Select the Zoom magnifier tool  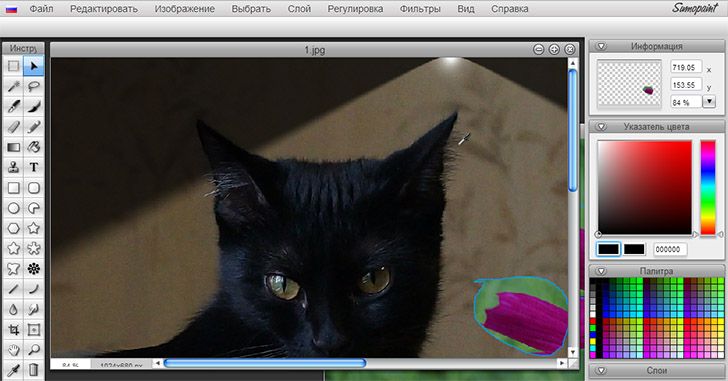[x=33, y=350]
